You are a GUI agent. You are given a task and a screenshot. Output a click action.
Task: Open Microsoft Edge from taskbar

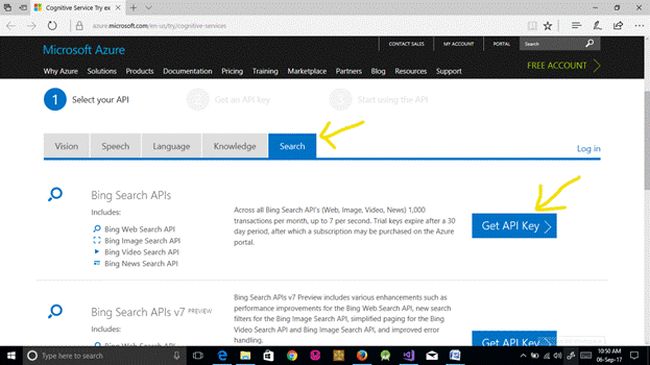click(x=223, y=355)
